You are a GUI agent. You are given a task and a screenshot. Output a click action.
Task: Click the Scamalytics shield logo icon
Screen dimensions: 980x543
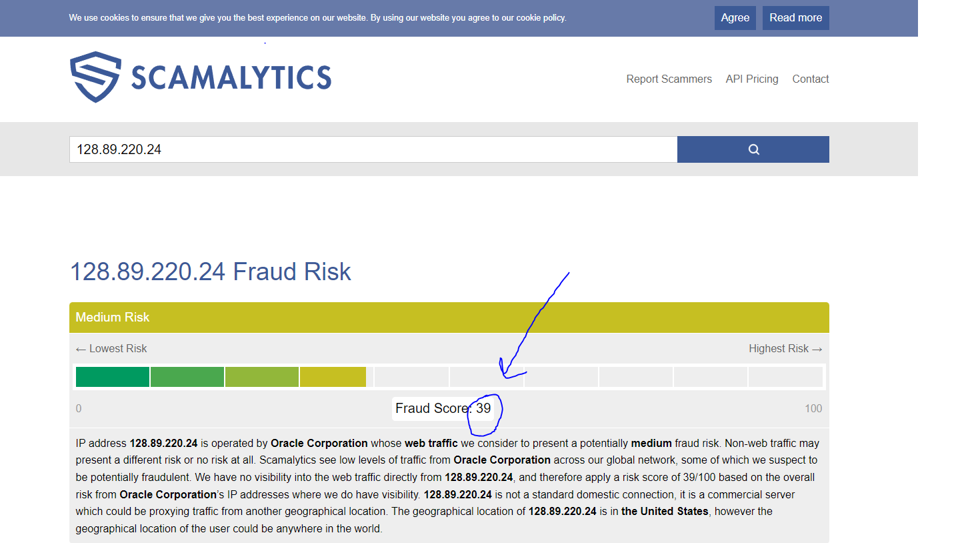(95, 77)
